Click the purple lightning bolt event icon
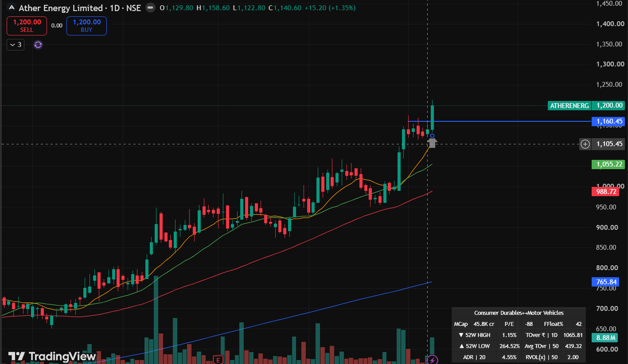This screenshot has width=628, height=364. [x=432, y=360]
